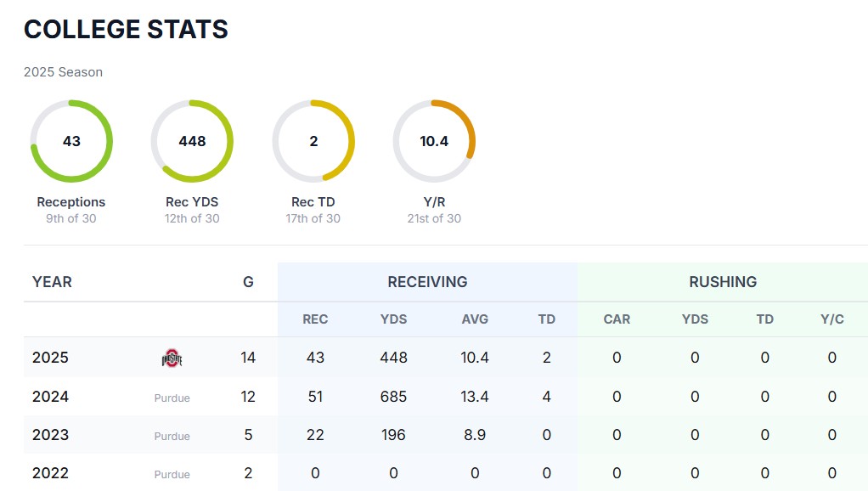
Task: Click the Rec TD gauge showing 2
Action: tap(313, 141)
